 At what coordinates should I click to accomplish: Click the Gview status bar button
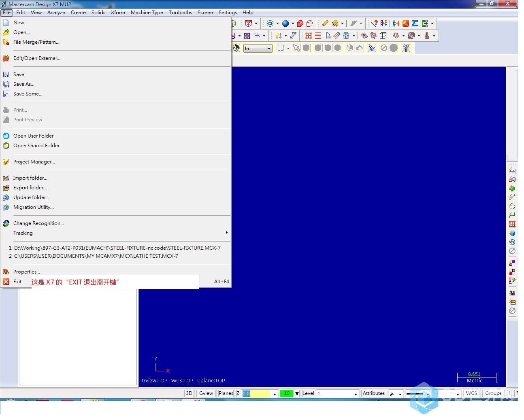206,393
